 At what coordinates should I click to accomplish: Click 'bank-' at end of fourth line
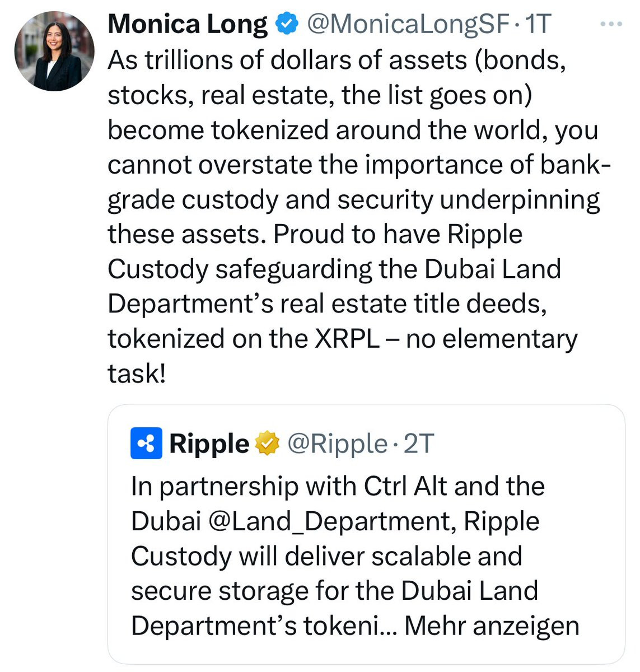pos(576,165)
